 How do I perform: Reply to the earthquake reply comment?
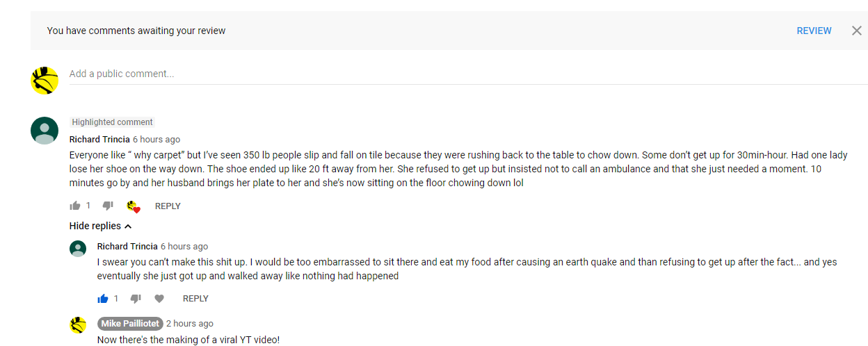(195, 299)
